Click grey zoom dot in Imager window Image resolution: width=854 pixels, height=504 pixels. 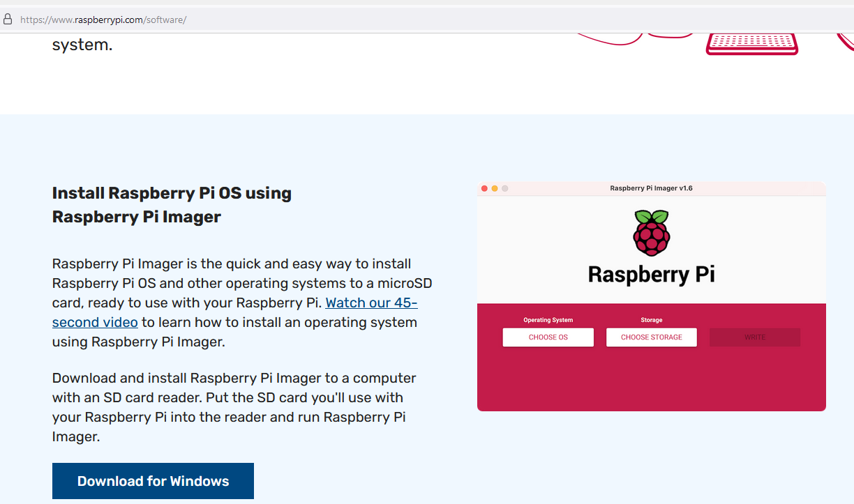coord(505,188)
